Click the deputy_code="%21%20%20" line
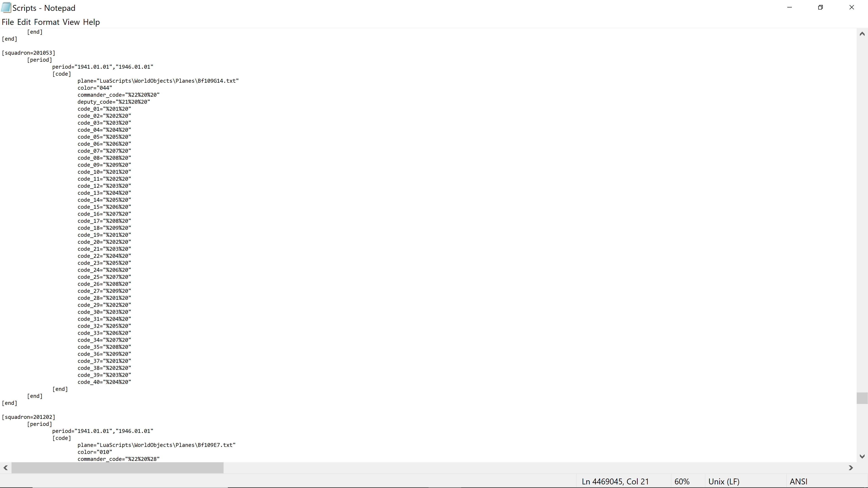The image size is (868, 488). click(x=114, y=102)
